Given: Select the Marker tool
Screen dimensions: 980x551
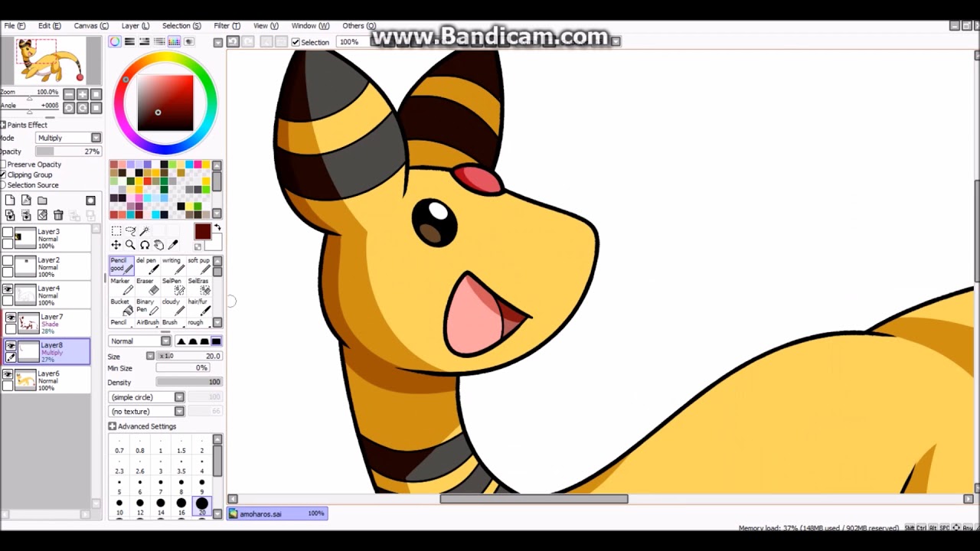Looking at the screenshot, I should 121,285.
